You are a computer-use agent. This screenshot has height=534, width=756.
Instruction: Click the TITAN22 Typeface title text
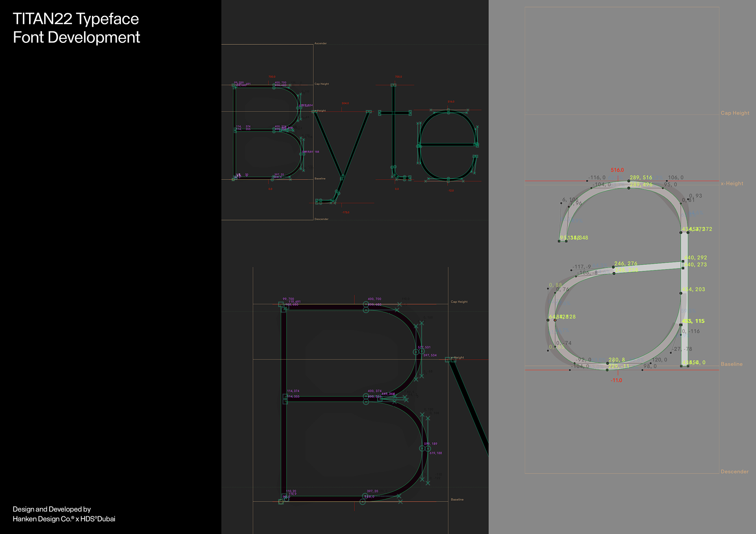coord(76,19)
